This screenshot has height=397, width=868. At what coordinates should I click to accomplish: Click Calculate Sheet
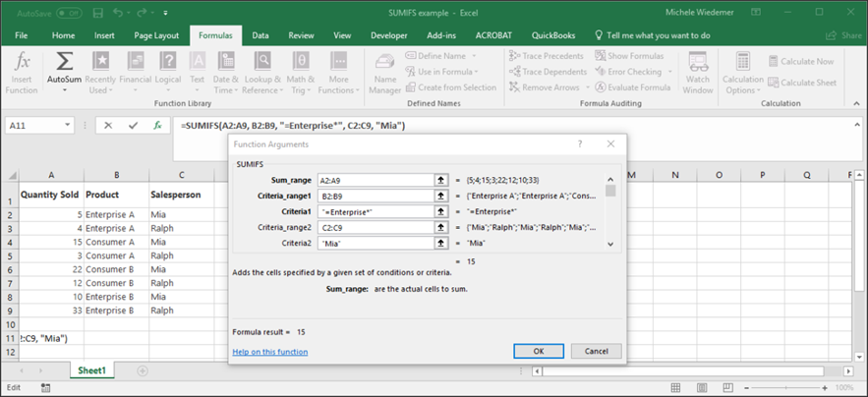click(802, 83)
